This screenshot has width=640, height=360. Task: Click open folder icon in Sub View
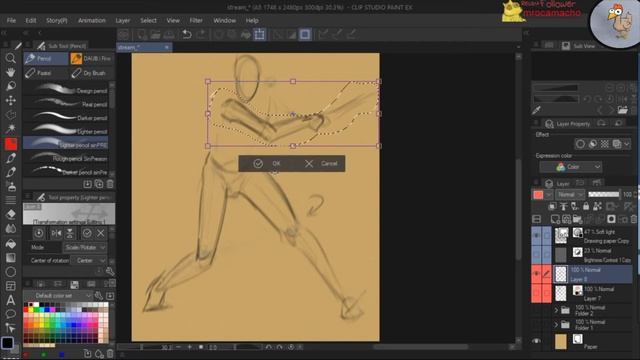click(622, 110)
